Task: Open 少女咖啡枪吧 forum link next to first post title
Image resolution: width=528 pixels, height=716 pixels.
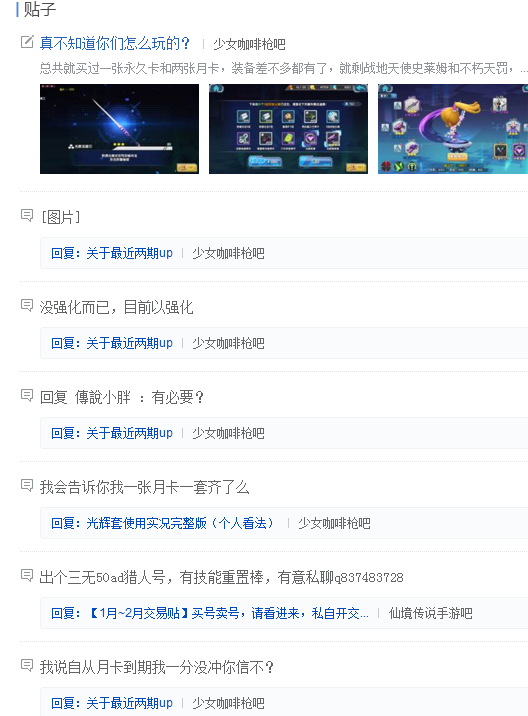Action: click(x=249, y=44)
